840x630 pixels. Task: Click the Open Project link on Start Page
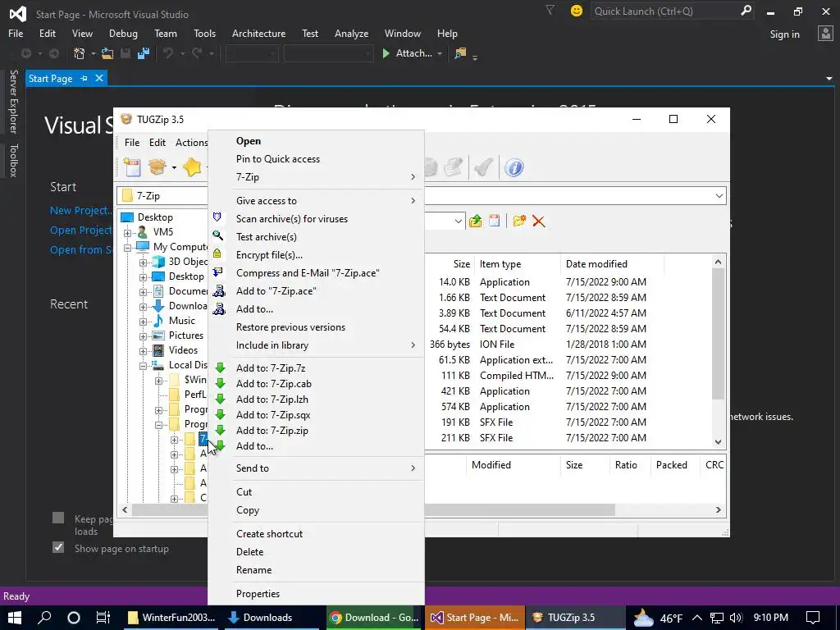(81, 231)
